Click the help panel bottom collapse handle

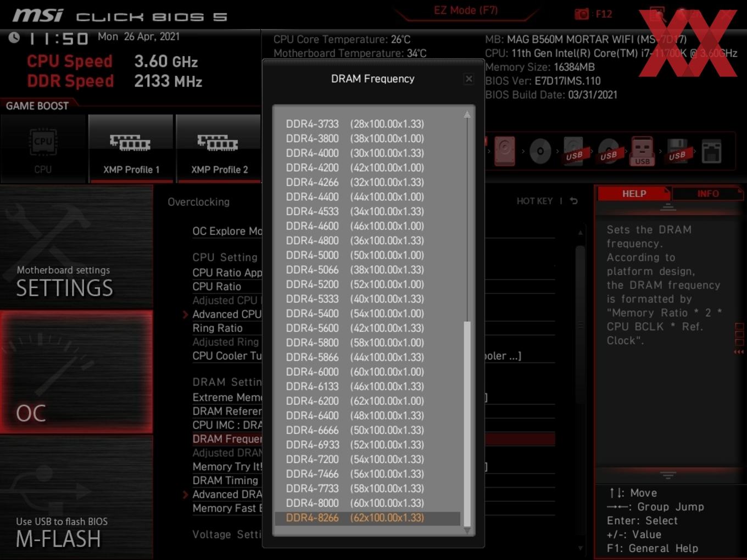(668, 474)
